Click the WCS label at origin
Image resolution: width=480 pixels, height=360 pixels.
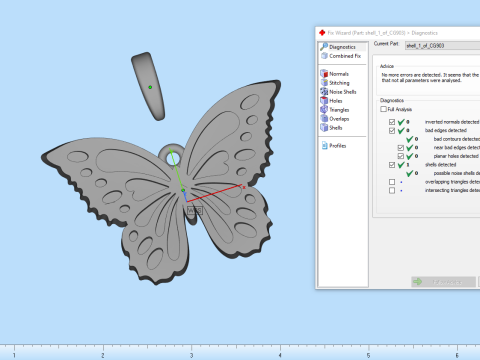[x=195, y=211]
